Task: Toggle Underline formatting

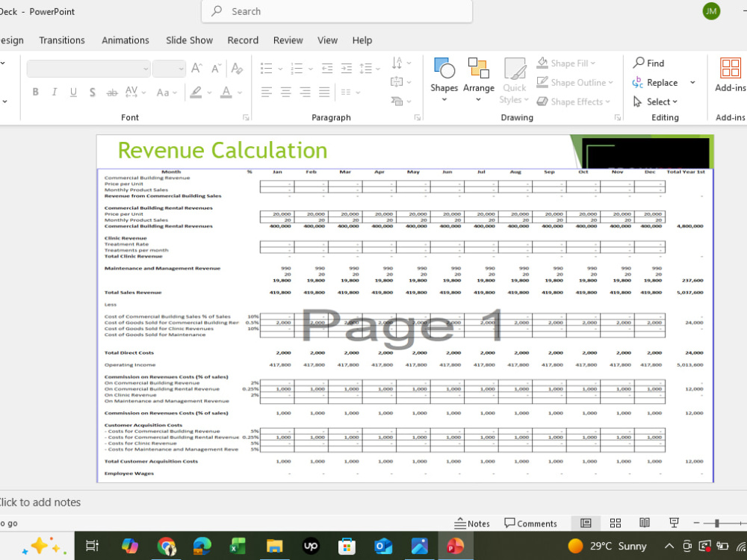Action: point(73,92)
